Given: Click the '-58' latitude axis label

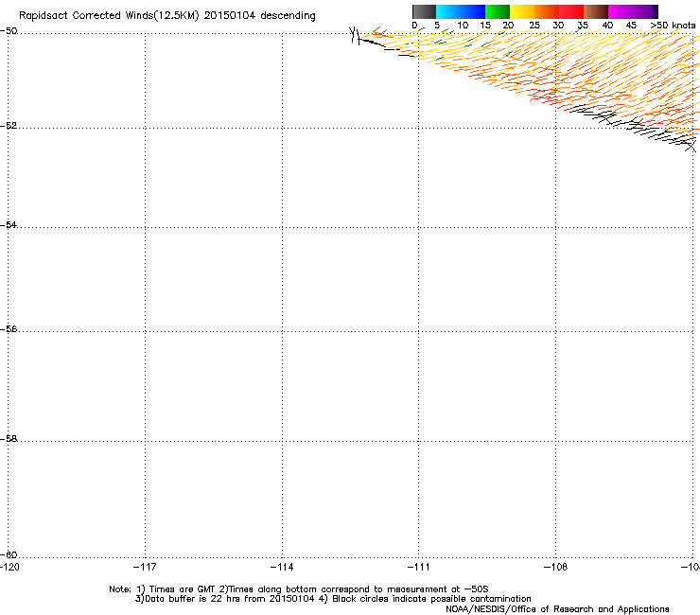Looking at the screenshot, I should click(x=9, y=439).
